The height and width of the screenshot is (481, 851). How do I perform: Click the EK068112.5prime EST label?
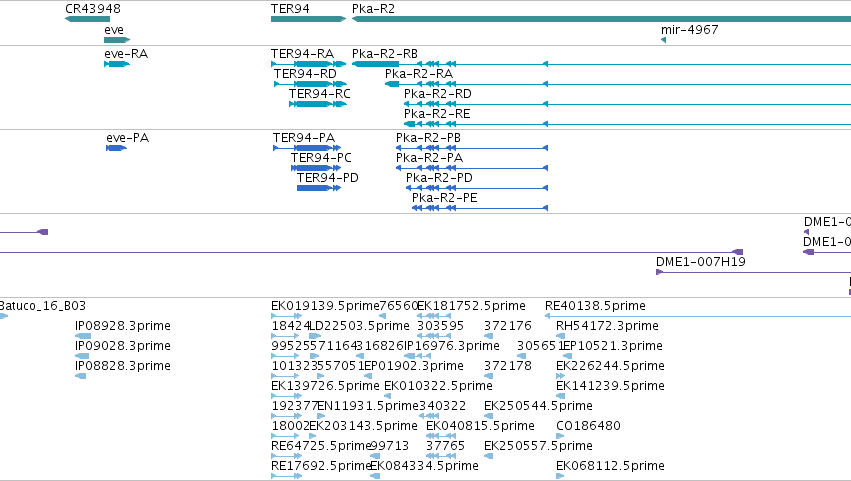[610, 466]
